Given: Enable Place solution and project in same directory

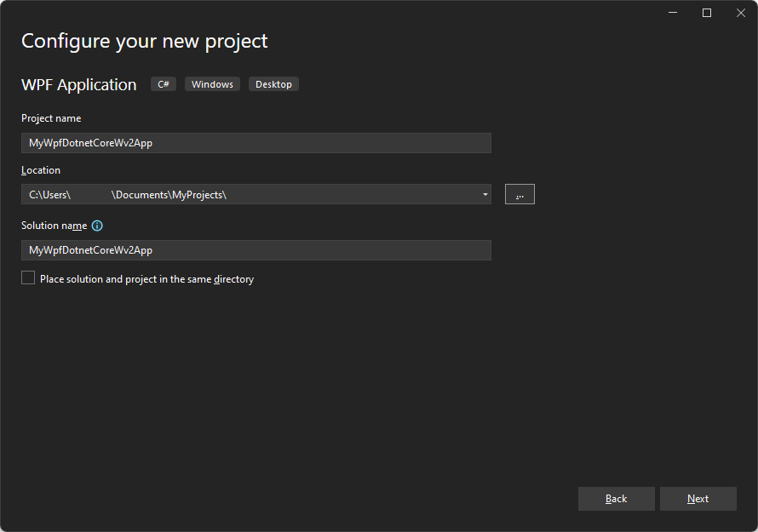Looking at the screenshot, I should [x=28, y=277].
